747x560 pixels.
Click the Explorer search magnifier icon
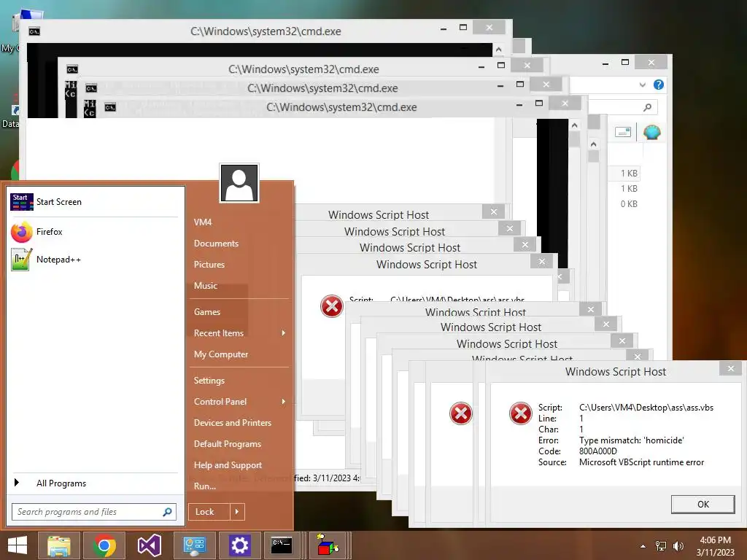(647, 108)
